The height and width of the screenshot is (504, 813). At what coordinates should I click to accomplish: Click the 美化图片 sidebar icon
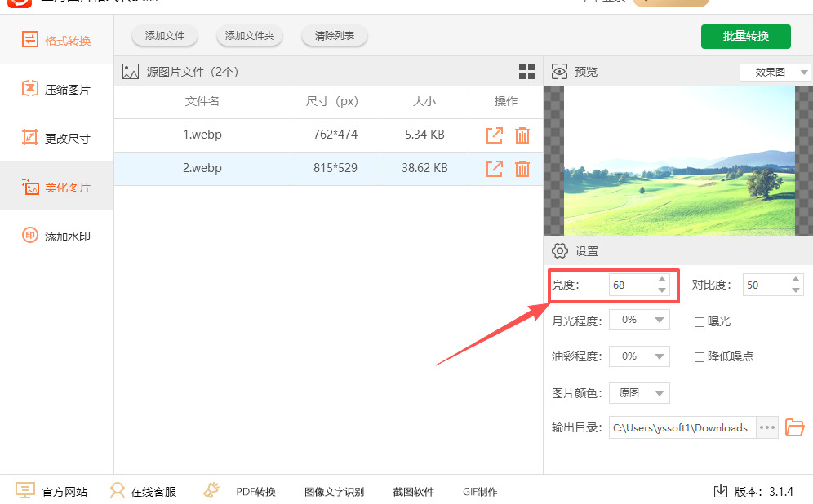coord(30,186)
